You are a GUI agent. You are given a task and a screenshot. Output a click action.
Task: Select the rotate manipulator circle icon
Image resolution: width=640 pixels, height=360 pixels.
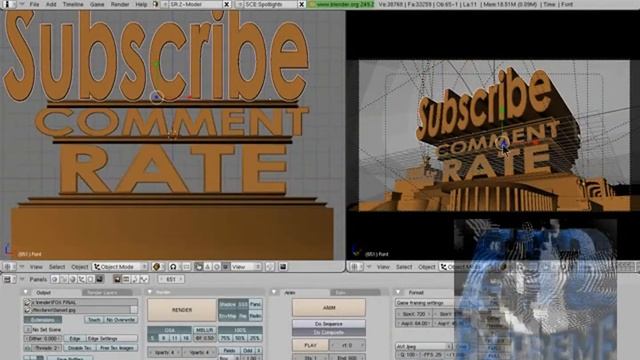(x=216, y=267)
